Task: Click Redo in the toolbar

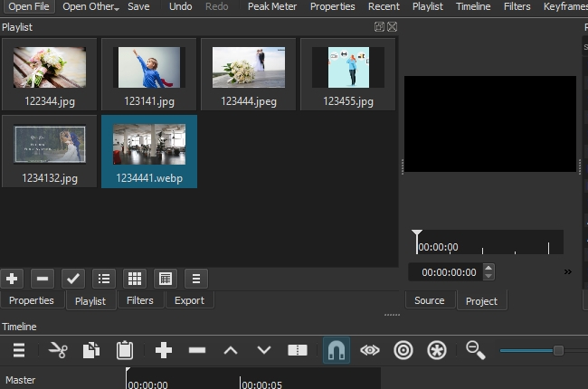Action: point(217,6)
